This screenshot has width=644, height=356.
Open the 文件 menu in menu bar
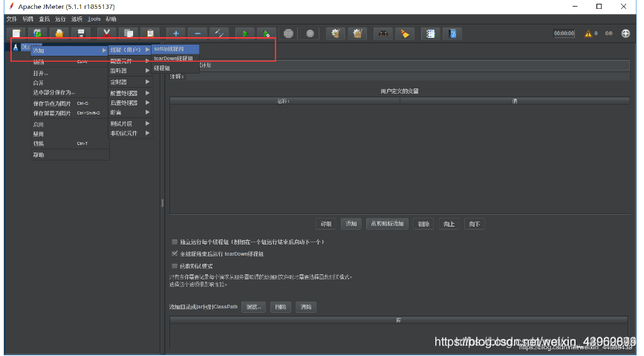tap(11, 19)
